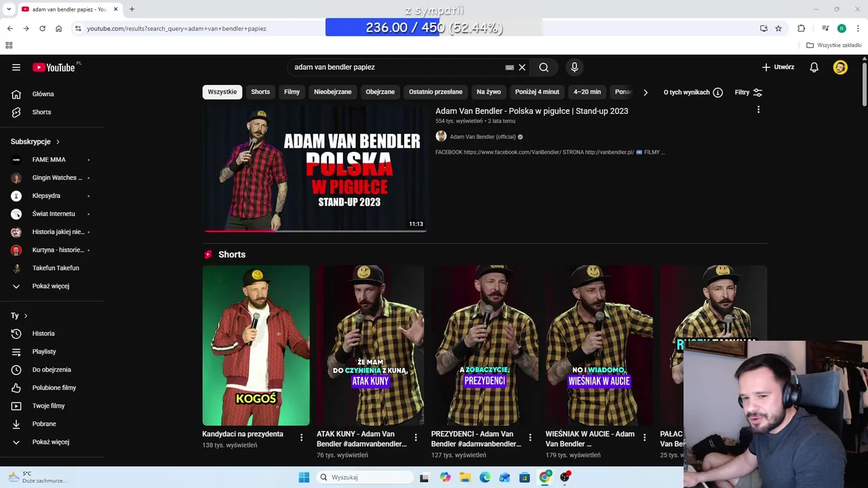Open ATAK KUNY short thumbnail
868x488 pixels.
[370, 346]
